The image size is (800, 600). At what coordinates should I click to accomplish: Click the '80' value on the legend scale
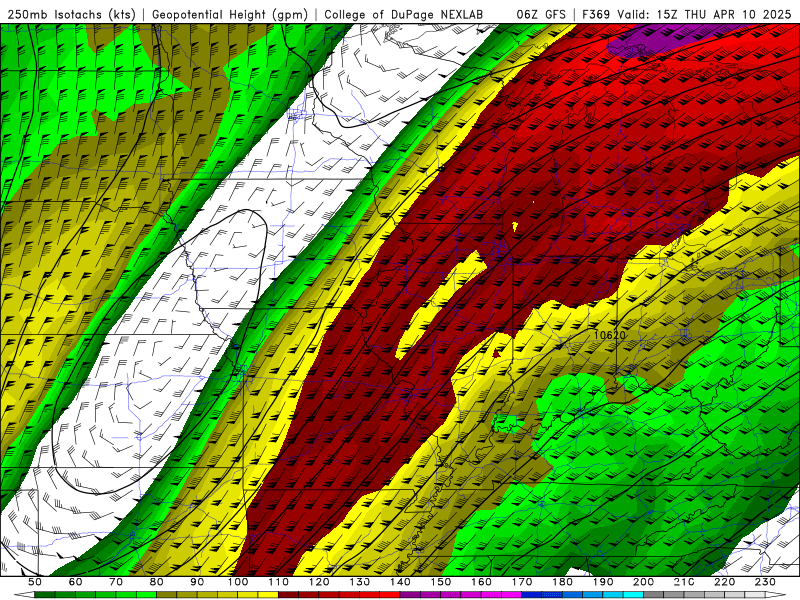(157, 582)
